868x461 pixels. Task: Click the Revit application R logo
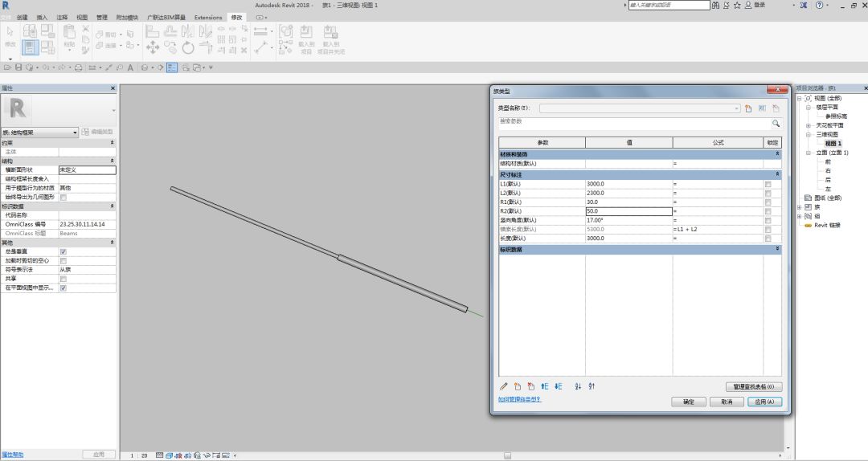pyautogui.click(x=6, y=5)
